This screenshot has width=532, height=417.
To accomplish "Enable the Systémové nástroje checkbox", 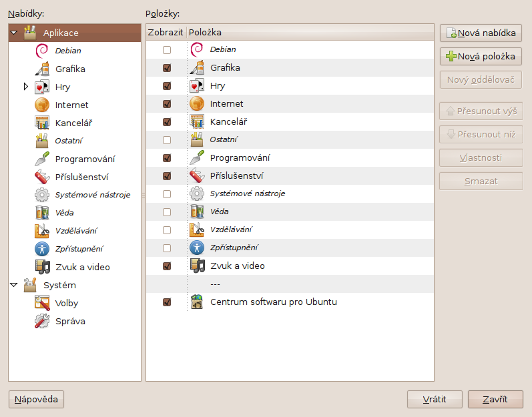I will tap(167, 194).
